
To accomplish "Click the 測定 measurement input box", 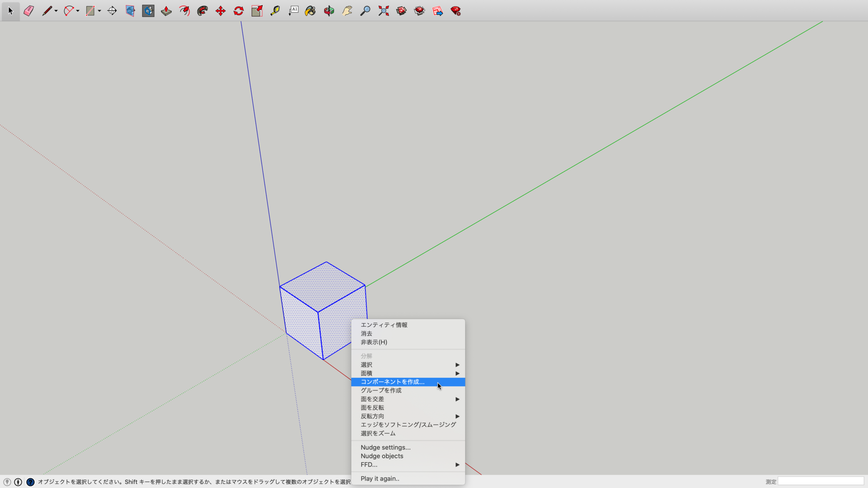I will (821, 481).
